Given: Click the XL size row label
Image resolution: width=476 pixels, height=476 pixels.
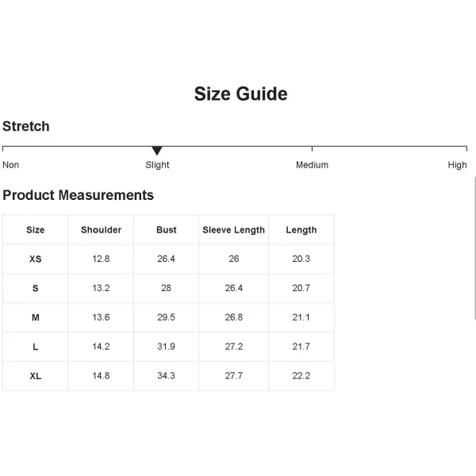Looking at the screenshot, I should pyautogui.click(x=36, y=376).
